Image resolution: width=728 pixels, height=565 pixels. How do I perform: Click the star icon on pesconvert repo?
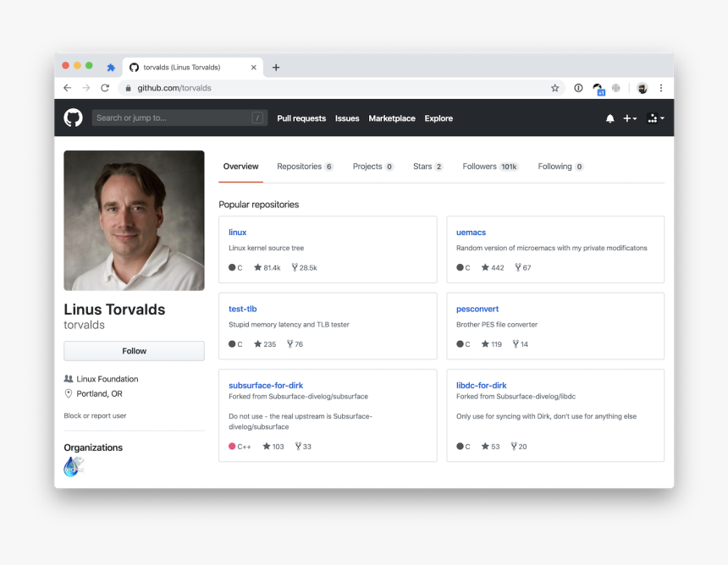(x=485, y=343)
